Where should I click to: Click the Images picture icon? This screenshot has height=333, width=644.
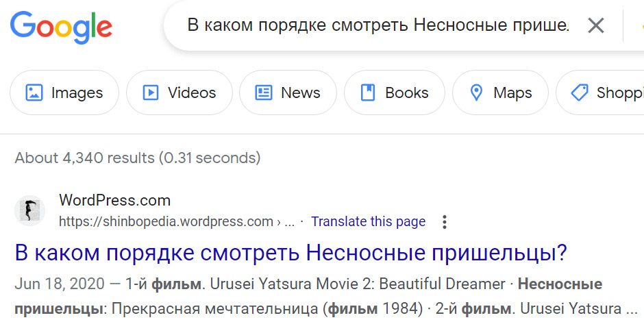34,92
